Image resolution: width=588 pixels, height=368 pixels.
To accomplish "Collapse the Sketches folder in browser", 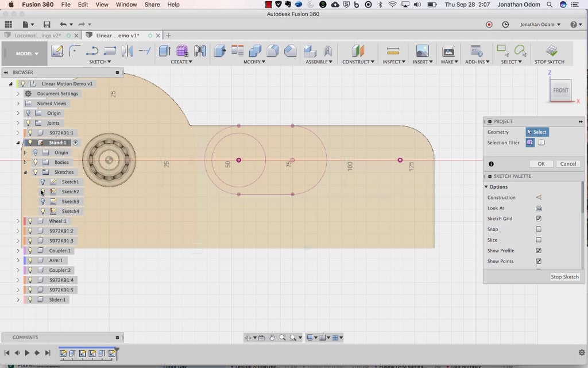I will click(25, 172).
